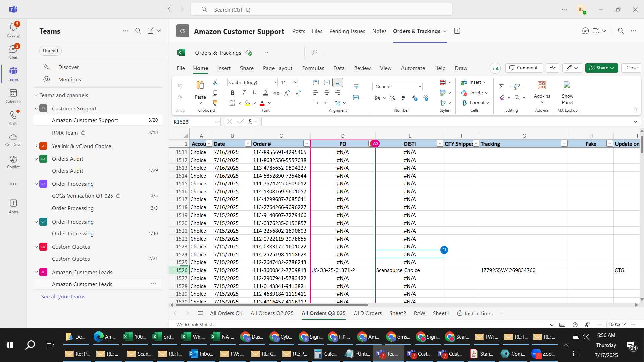
Task: Click the Unread filter pill
Action: pyautogui.click(x=50, y=51)
